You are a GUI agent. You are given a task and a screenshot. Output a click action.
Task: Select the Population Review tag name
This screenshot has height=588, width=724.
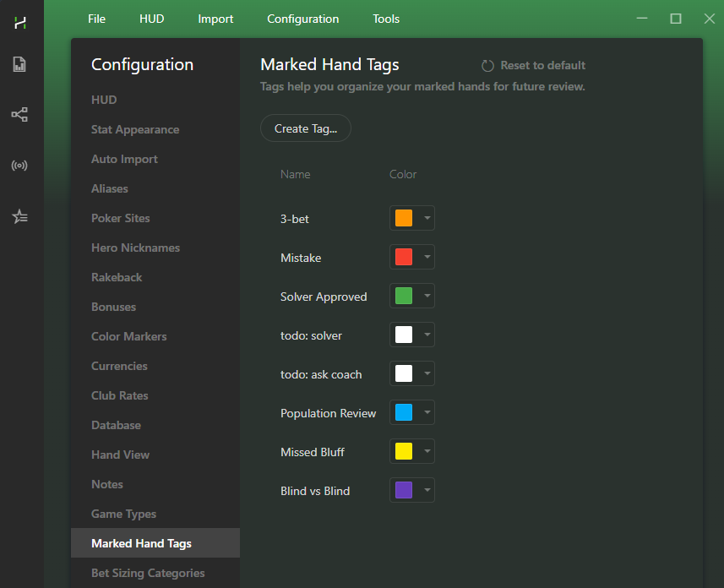[x=329, y=413]
